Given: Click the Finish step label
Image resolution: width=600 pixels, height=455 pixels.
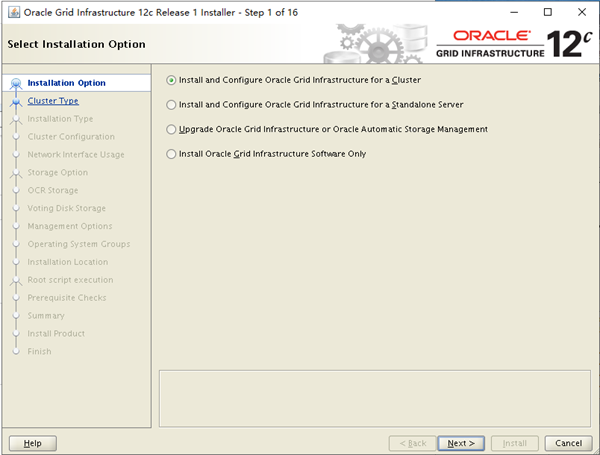Looking at the screenshot, I should click(x=39, y=352).
